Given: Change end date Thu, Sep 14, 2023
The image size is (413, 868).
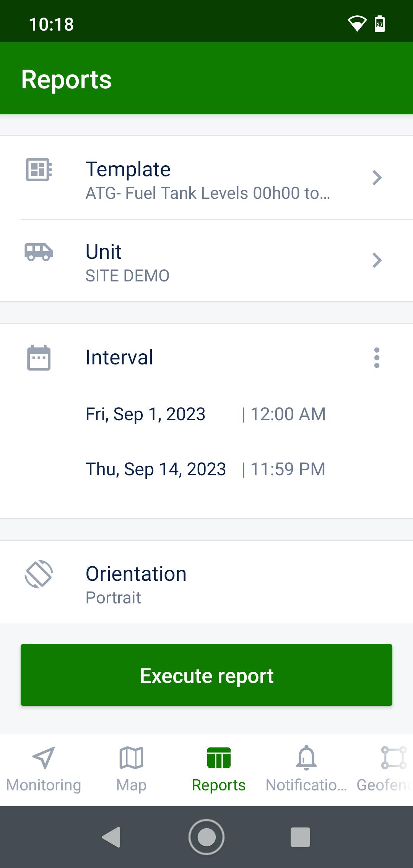Looking at the screenshot, I should 156,469.
